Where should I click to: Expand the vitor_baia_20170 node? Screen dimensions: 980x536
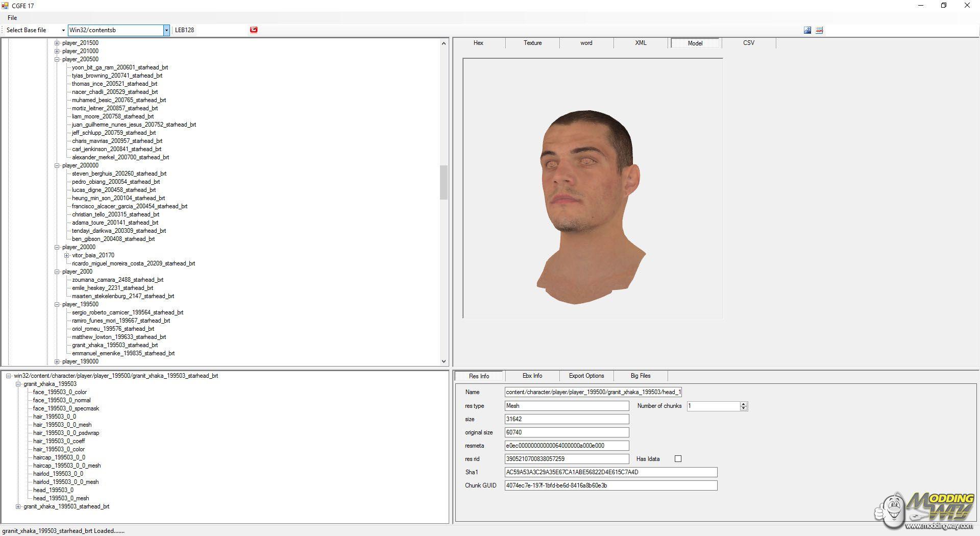pos(67,255)
